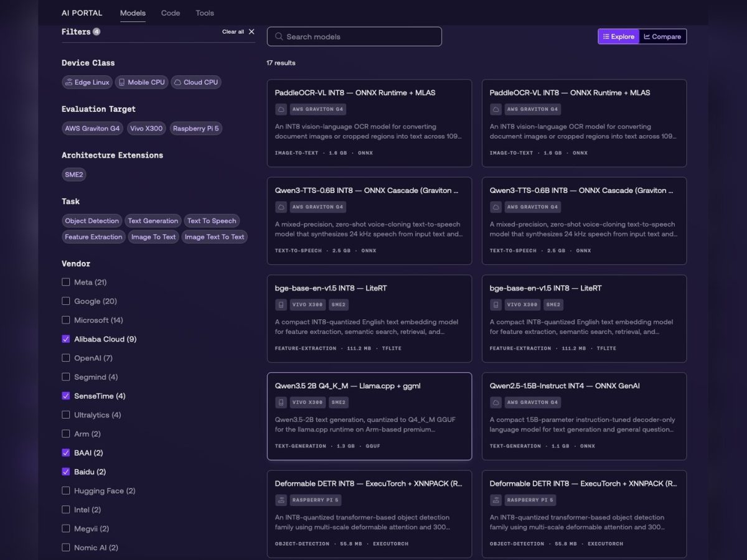Screen dimensions: 747x560
Task: Click the 'Vendor' section heading
Action: [76, 264]
